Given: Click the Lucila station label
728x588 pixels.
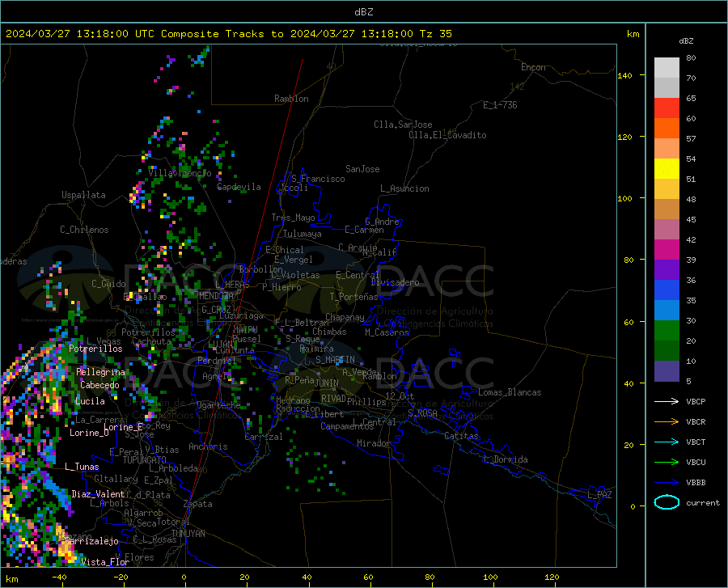Looking at the screenshot, I should [x=90, y=401].
